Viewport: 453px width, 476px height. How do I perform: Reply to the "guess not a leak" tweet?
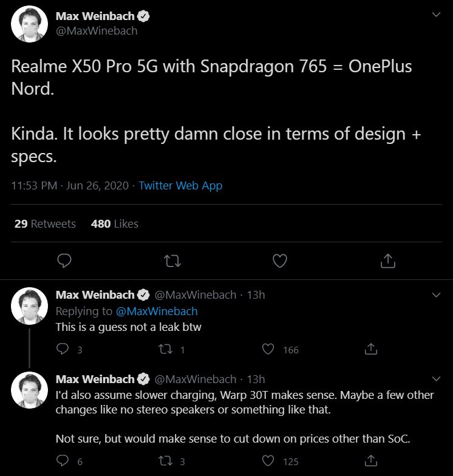[63, 349]
